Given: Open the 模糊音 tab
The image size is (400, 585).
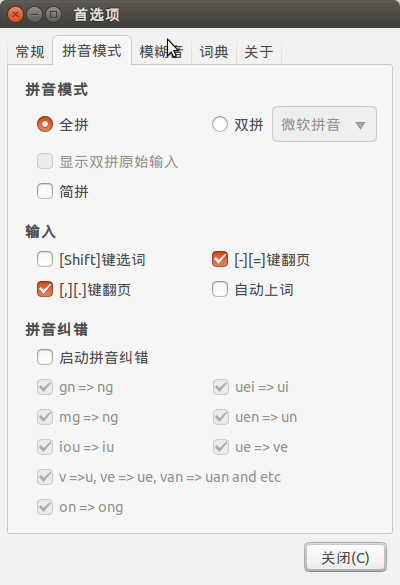Looking at the screenshot, I should click(x=161, y=51).
